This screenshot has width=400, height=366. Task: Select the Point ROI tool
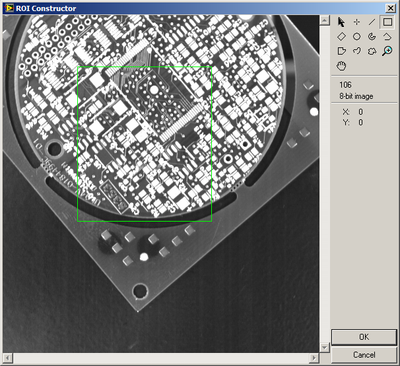pos(357,22)
